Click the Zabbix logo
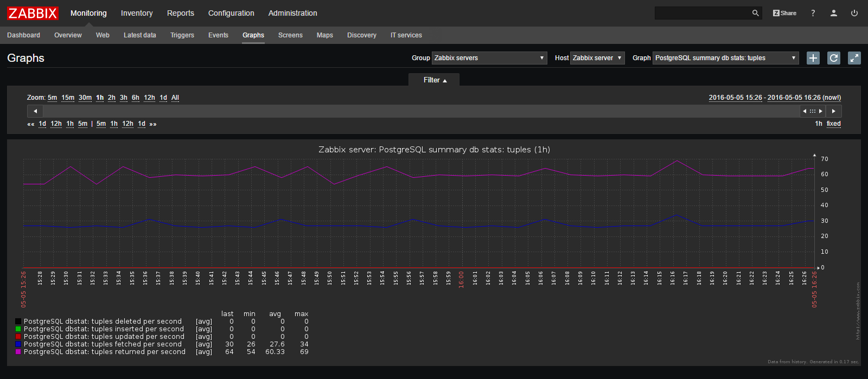 tap(33, 13)
